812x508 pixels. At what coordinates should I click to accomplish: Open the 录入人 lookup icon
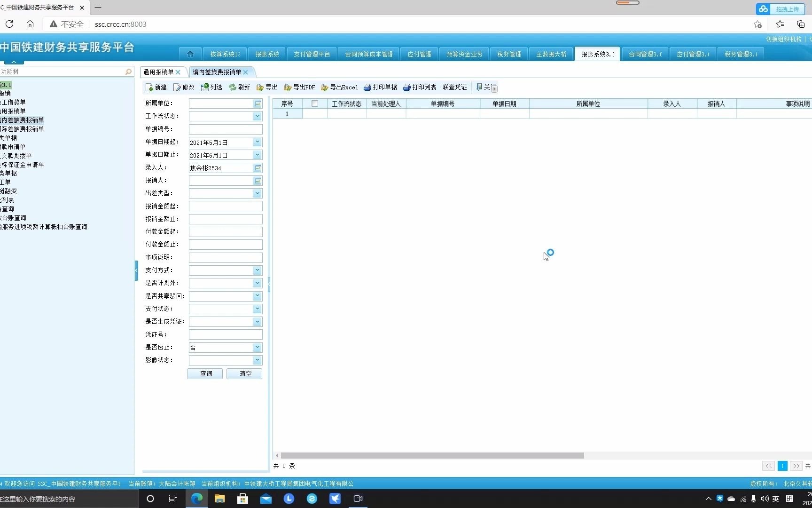pos(258,168)
